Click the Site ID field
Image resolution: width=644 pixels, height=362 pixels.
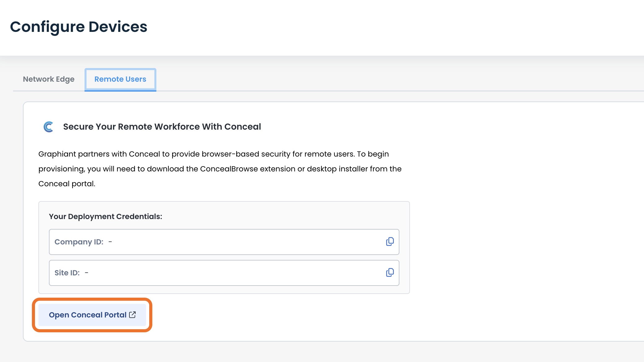224,273
